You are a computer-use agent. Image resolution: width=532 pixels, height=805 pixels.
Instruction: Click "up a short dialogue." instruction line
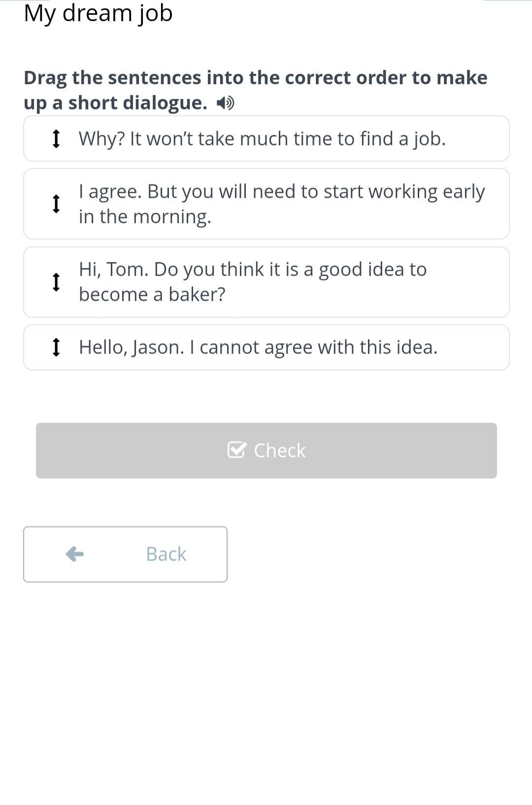(x=115, y=103)
